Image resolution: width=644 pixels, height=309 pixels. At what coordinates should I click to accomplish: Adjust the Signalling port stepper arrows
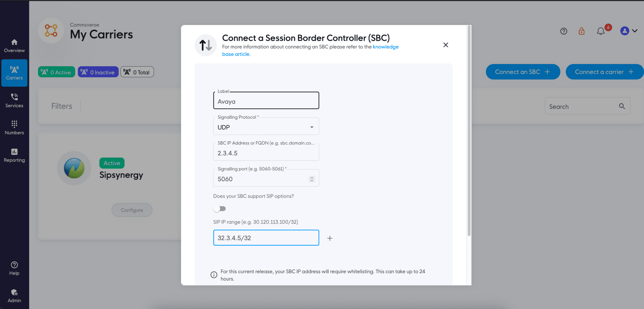click(312, 179)
